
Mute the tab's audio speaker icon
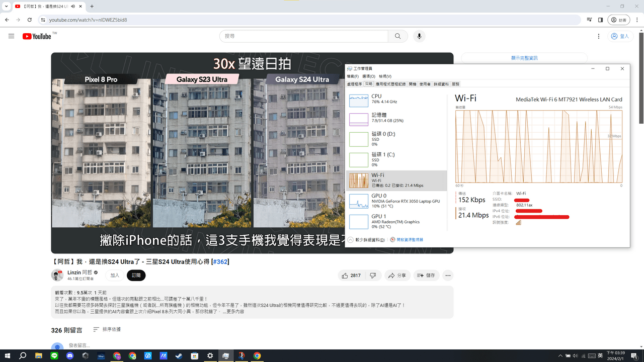[73, 7]
